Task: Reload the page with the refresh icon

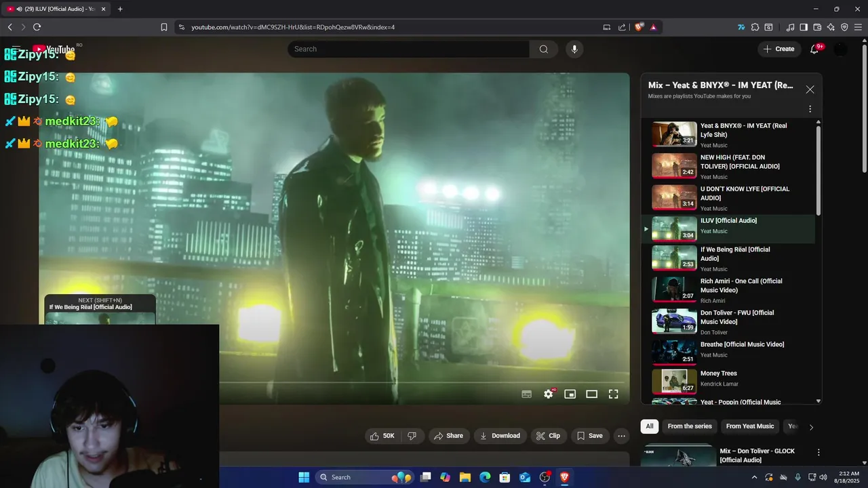Action: 37,27
